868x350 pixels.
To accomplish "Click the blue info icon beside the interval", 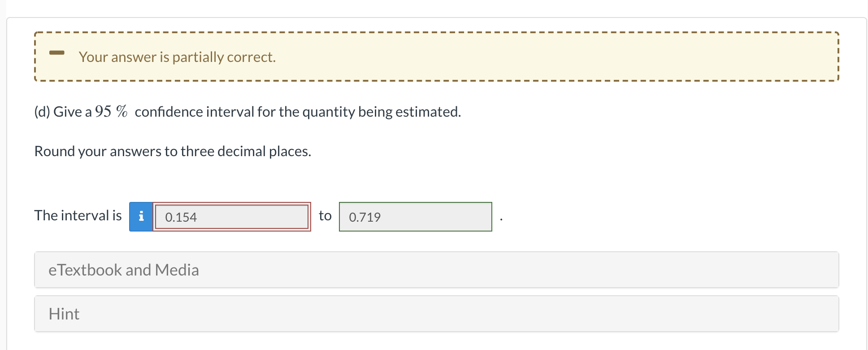I will point(141,217).
